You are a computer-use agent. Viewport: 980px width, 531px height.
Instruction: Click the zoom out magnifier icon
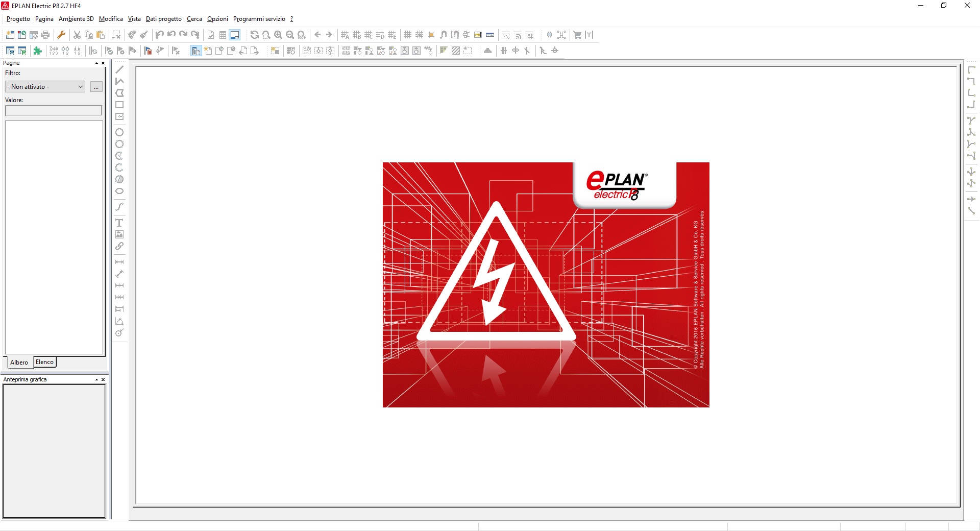pyautogui.click(x=290, y=35)
